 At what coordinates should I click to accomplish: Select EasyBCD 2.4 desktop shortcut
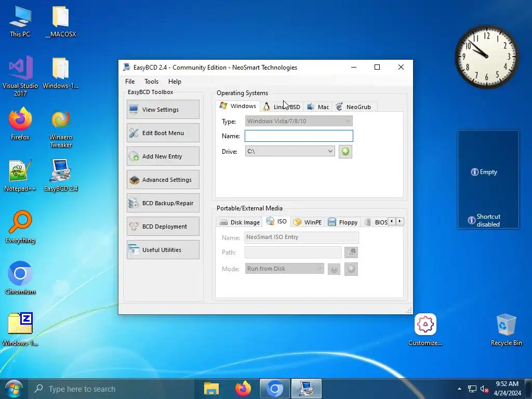(x=61, y=176)
